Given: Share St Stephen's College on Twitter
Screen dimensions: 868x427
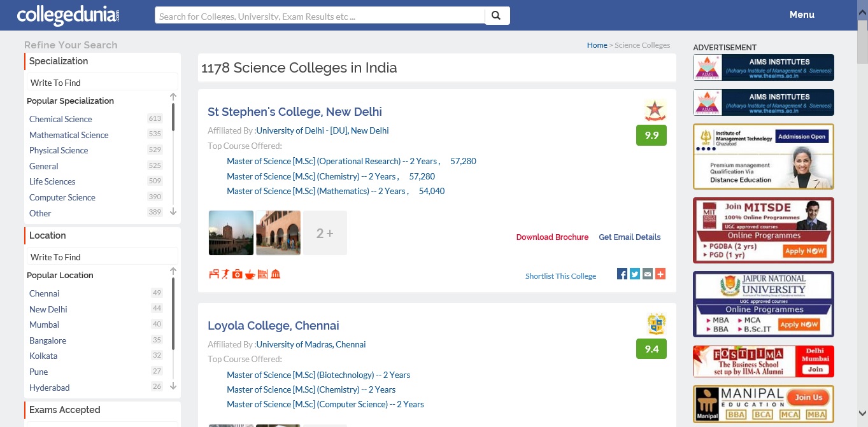Looking at the screenshot, I should [x=635, y=274].
